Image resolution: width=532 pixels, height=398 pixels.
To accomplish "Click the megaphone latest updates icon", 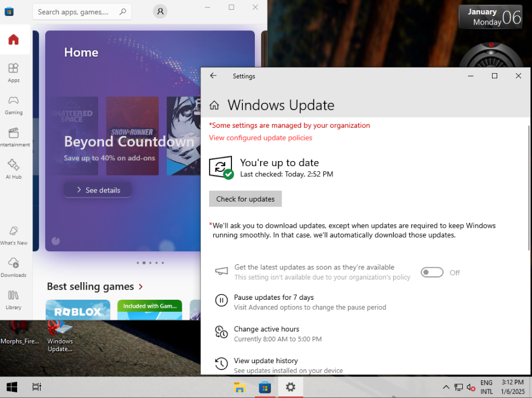I will pyautogui.click(x=222, y=271).
